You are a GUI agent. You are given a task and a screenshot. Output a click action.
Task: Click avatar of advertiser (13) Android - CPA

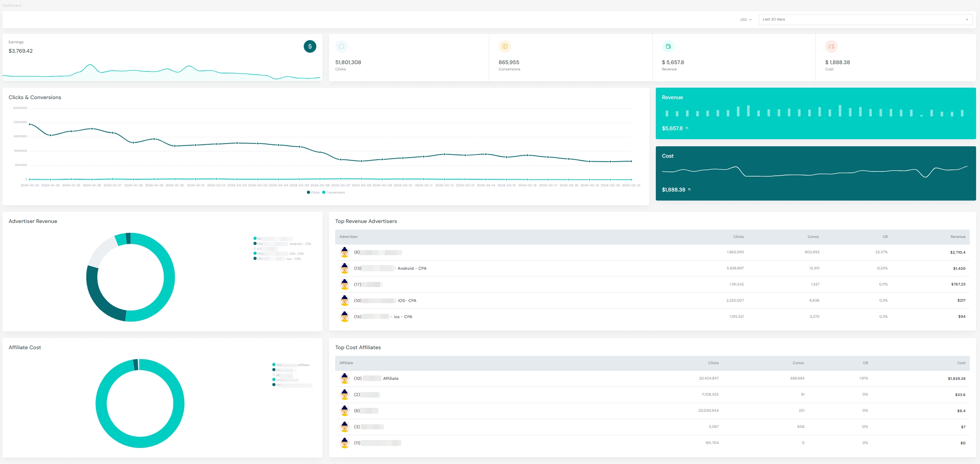click(x=345, y=268)
